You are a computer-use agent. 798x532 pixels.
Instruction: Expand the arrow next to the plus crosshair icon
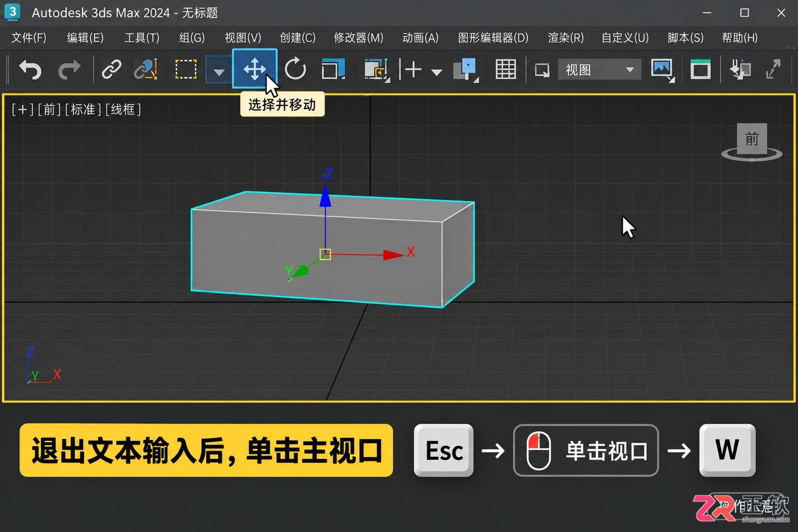(437, 72)
